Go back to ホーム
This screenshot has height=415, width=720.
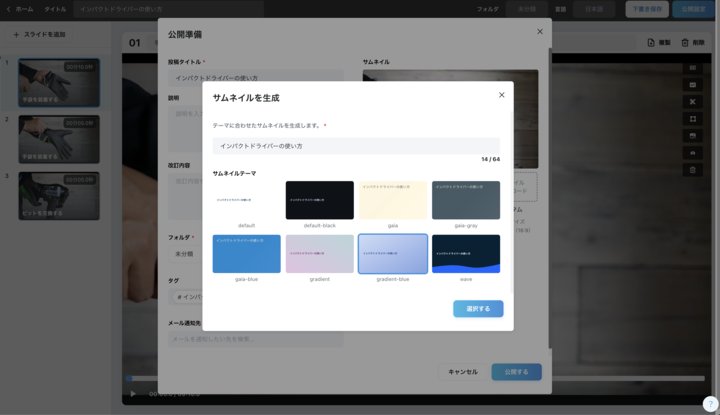pyautogui.click(x=20, y=9)
